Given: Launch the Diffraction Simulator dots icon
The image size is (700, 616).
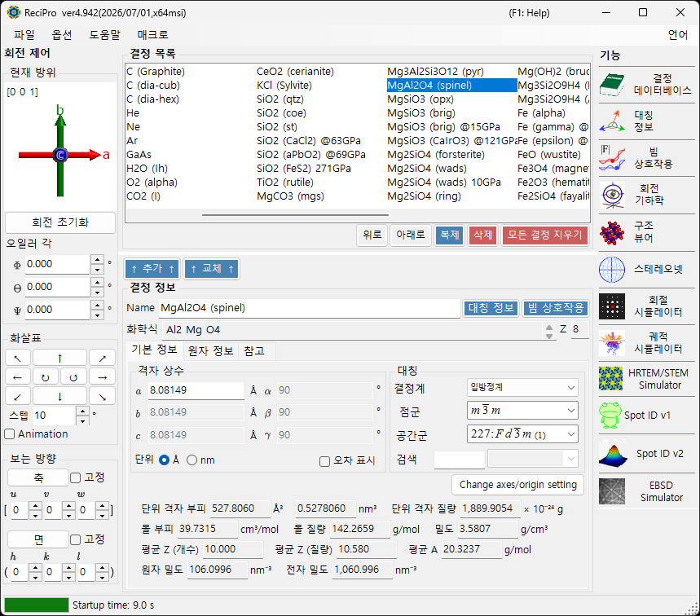Looking at the screenshot, I should pos(612,306).
